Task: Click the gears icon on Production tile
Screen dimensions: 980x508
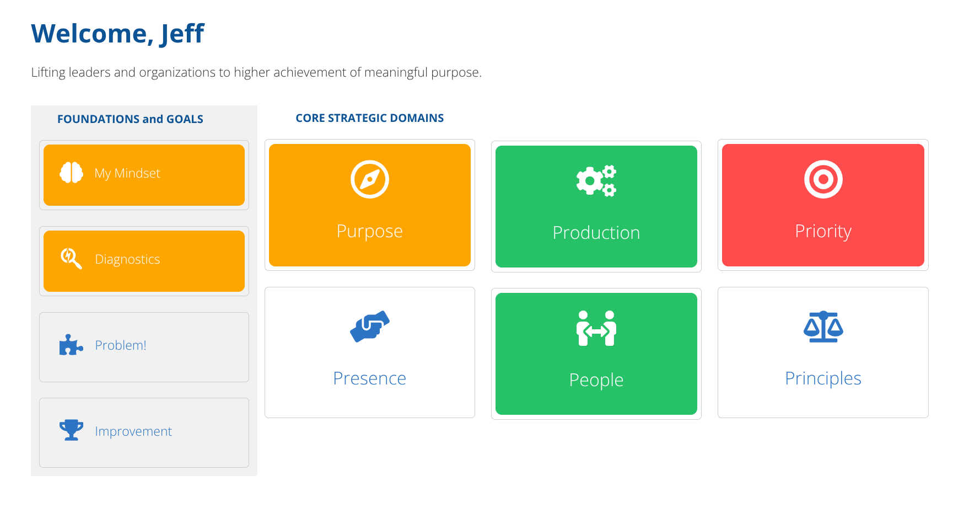Action: [596, 181]
